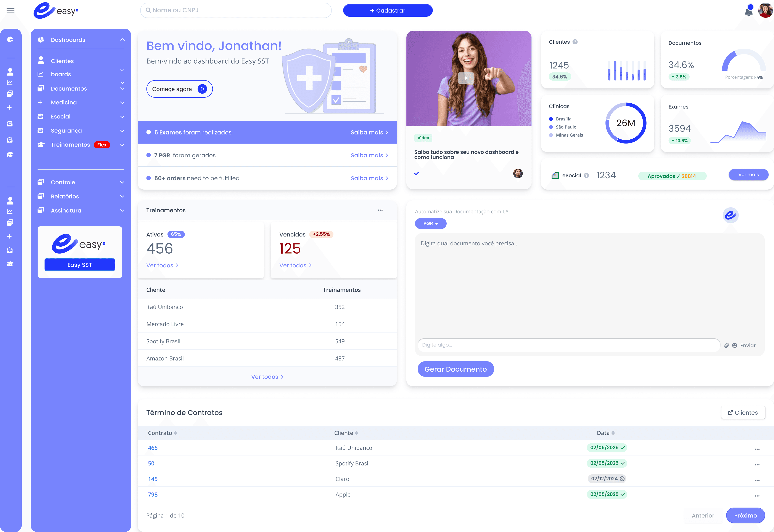Open row options for contract 465
The width and height of the screenshot is (774, 532).
point(757,449)
